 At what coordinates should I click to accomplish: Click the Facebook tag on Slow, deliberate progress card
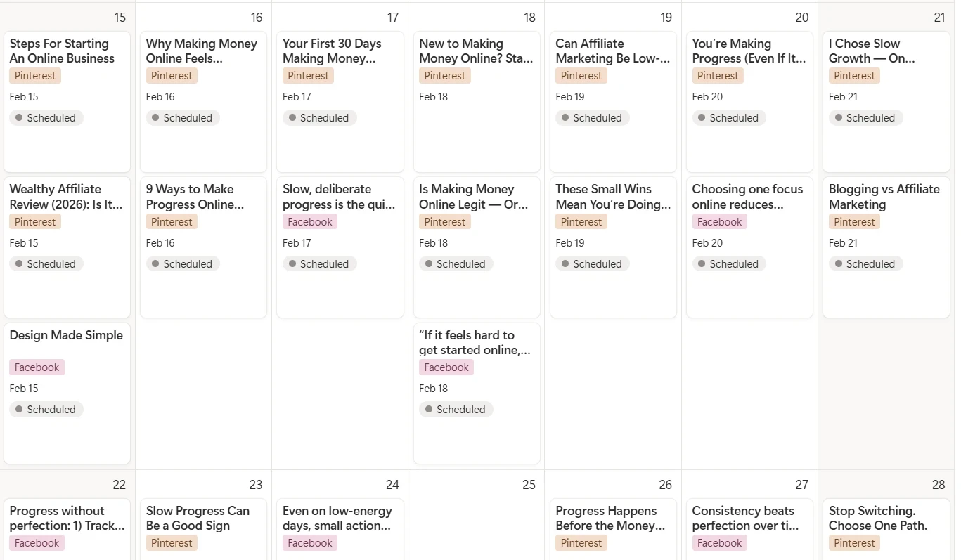[x=309, y=222]
